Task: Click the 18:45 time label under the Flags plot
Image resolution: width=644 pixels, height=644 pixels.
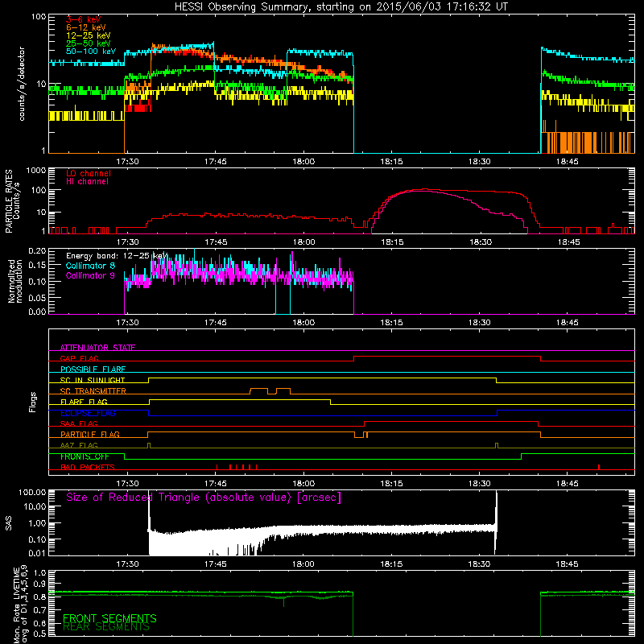Action: (568, 484)
